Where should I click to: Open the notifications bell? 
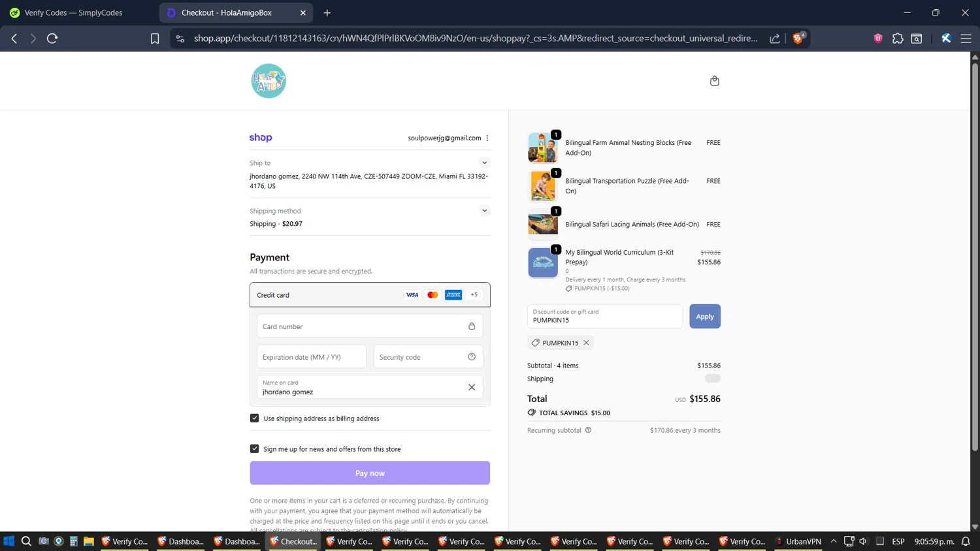pos(966,541)
